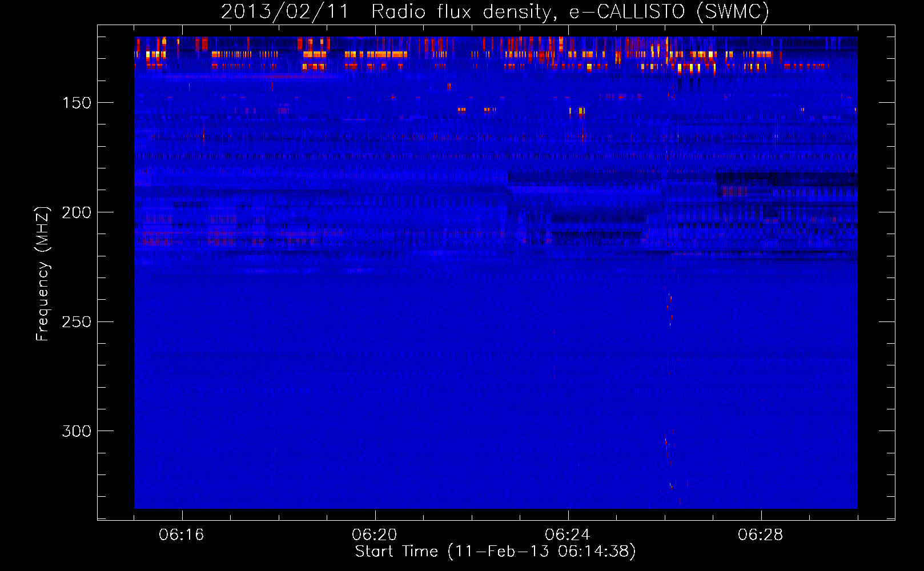Select the 'e-CALLISTO (SWMC)' title text

tap(669, 12)
